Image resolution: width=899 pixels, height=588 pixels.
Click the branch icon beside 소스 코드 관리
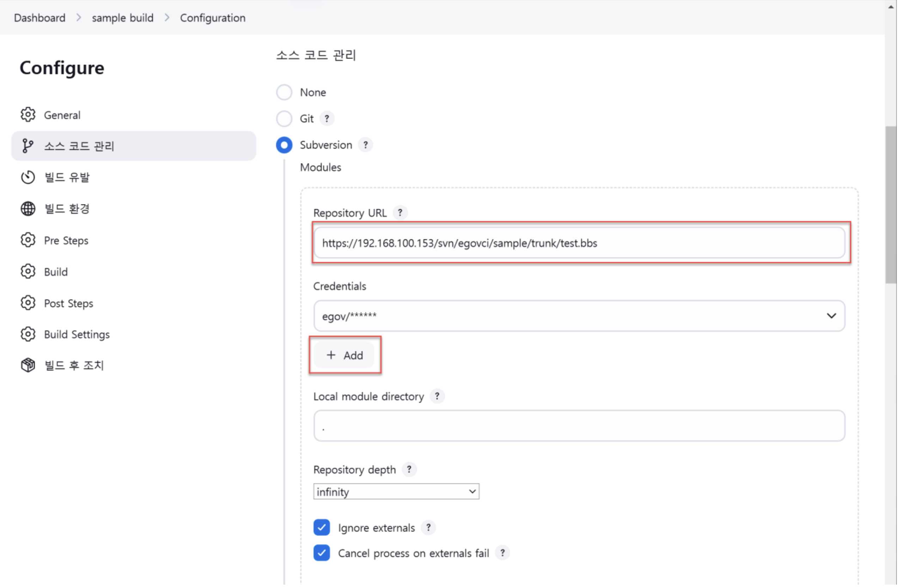coord(27,146)
